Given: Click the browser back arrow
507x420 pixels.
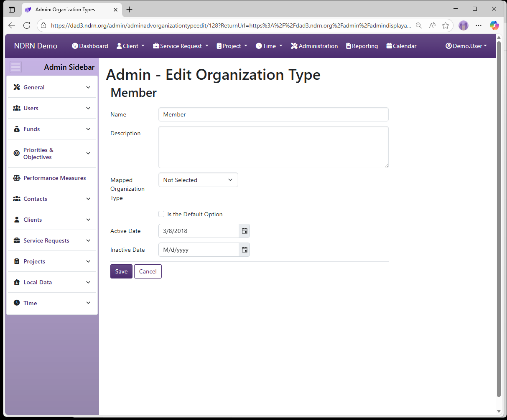Looking at the screenshot, I should 12,25.
